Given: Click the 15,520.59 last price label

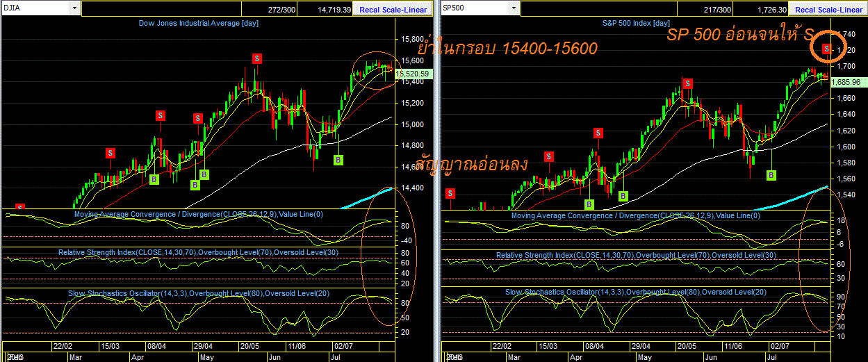Looking at the screenshot, I should pos(412,73).
